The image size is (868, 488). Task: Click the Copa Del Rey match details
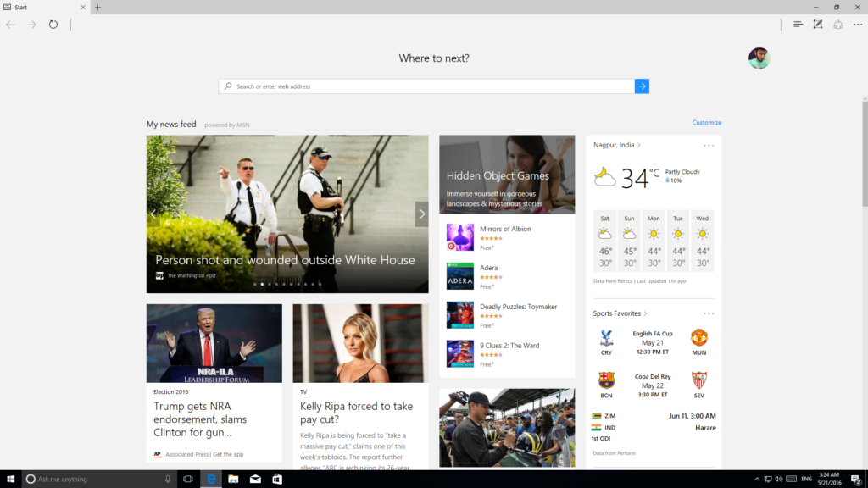(x=653, y=385)
